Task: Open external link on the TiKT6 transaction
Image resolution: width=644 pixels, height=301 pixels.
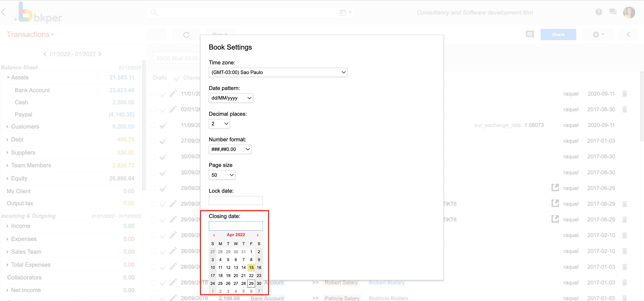Action: tap(555, 204)
